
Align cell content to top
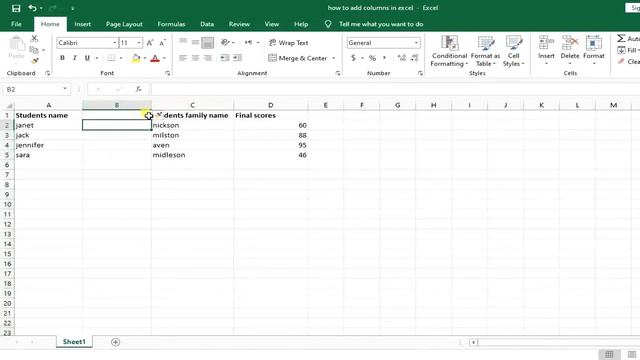[x=183, y=42]
